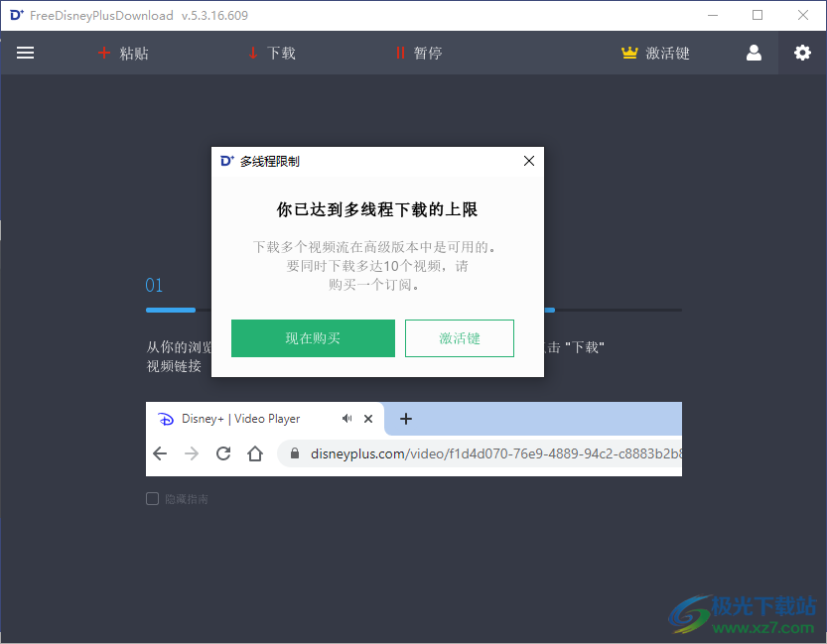827x644 pixels.
Task: Toggle the 隐藏指南 checkbox
Action: pos(153,498)
